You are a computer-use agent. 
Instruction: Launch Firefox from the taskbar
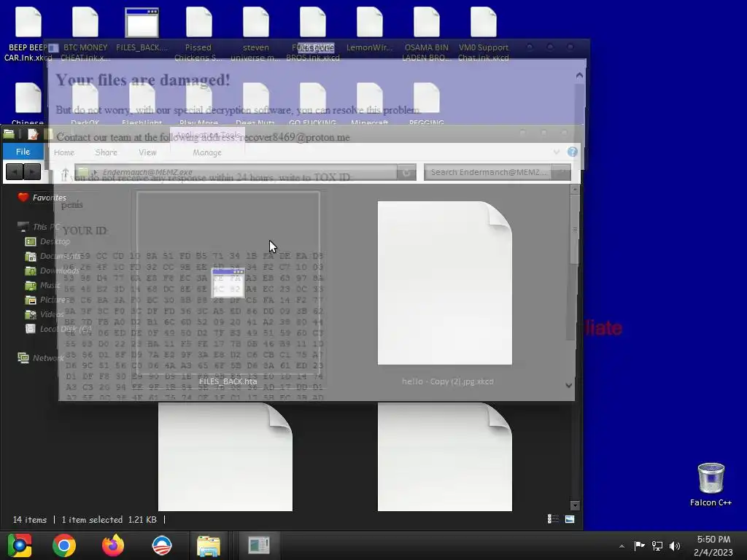click(x=113, y=545)
